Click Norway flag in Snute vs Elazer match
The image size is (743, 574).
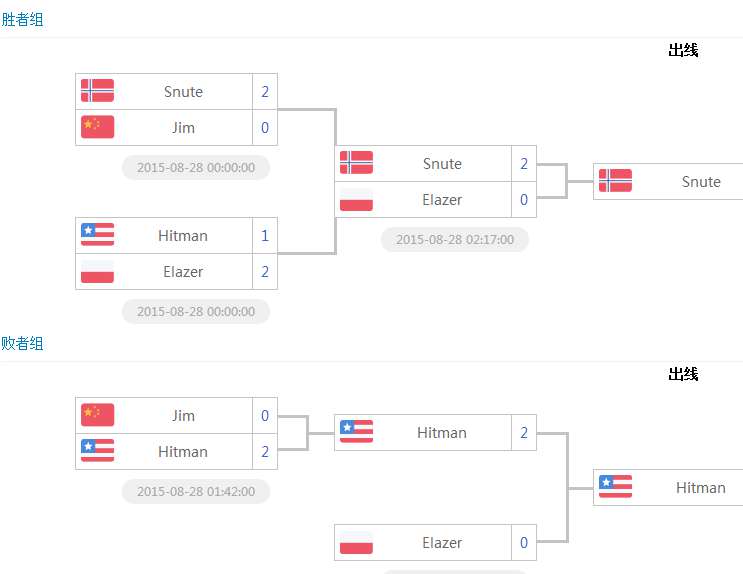[x=356, y=163]
